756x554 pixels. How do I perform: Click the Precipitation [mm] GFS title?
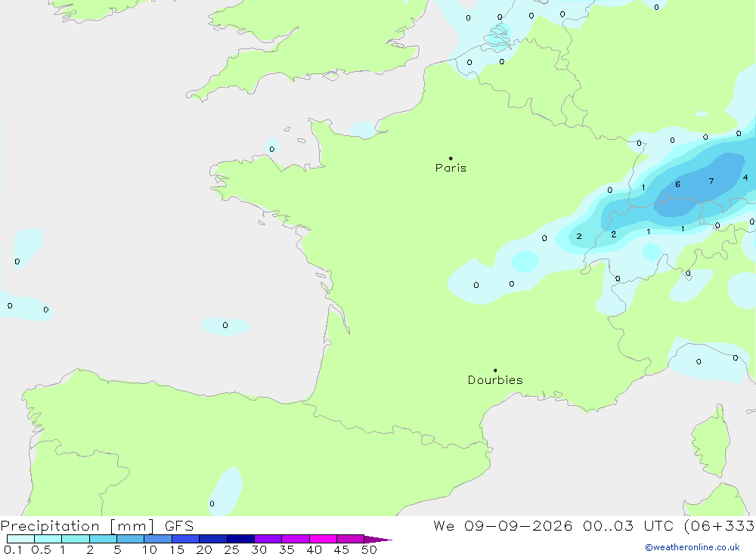97,526
